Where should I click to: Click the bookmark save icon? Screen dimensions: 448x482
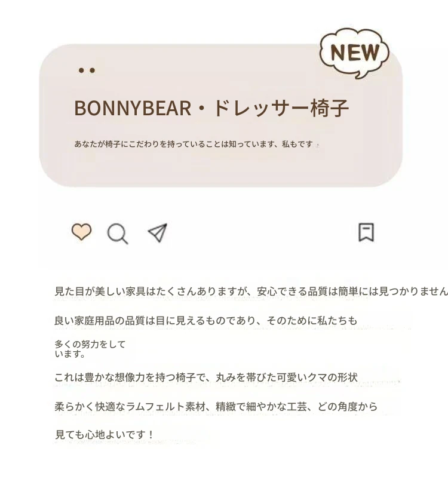366,232
